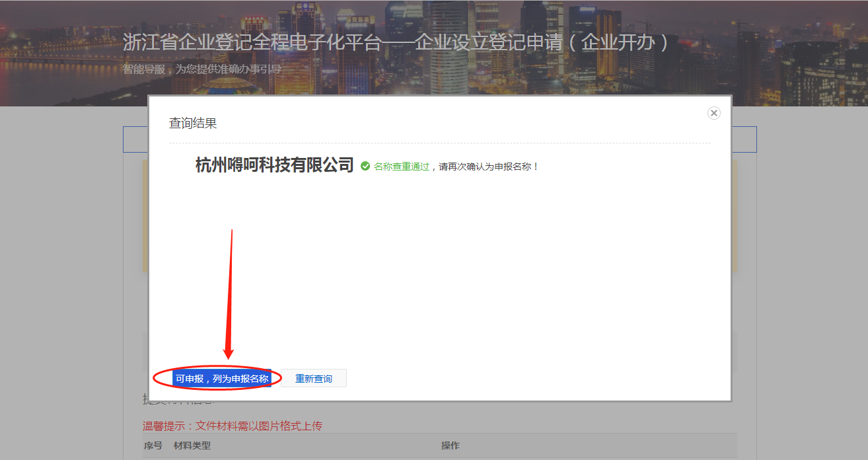
Task: Click the 查询结果 dialog title
Action: click(193, 123)
